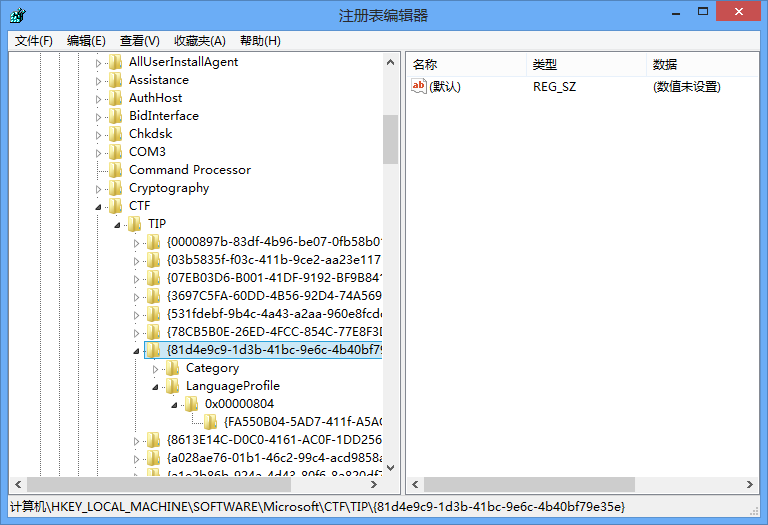
Task: Click folder icon of {0000897b-83df key
Action: (154, 242)
